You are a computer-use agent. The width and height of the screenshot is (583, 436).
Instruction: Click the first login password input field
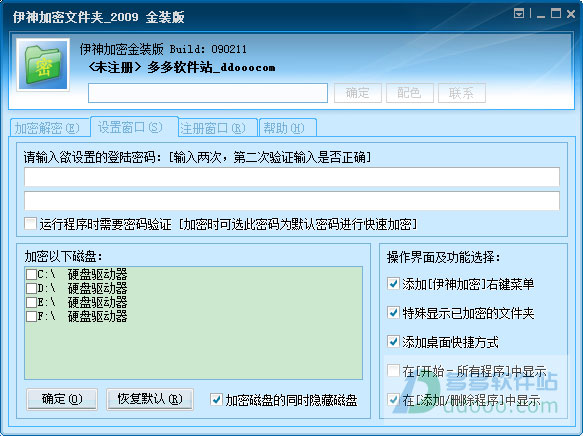click(292, 177)
